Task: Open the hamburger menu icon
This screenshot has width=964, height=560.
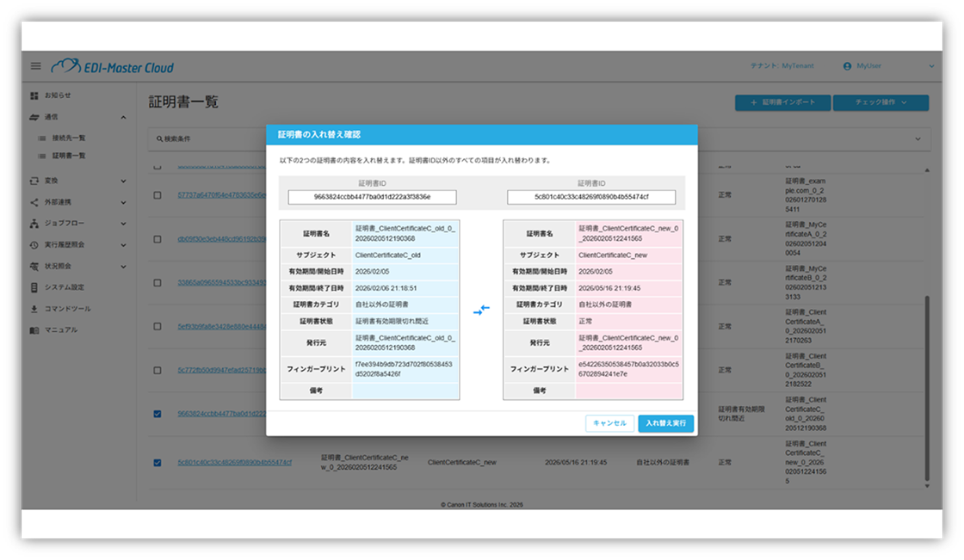Action: point(35,66)
